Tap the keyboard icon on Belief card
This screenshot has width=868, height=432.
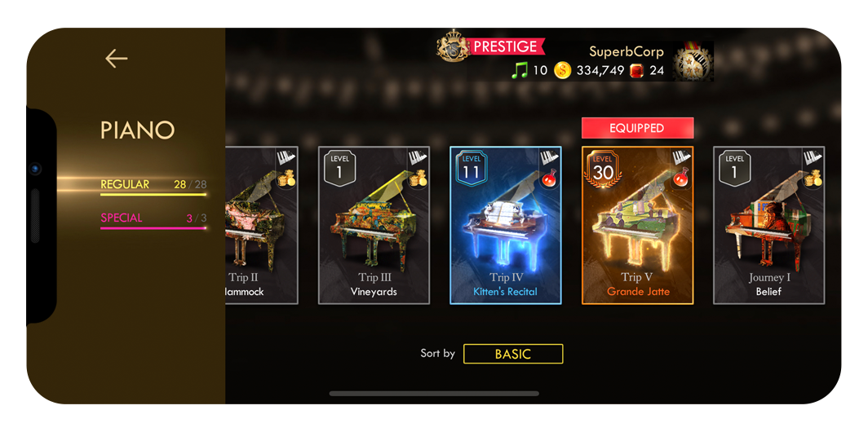pos(813,157)
